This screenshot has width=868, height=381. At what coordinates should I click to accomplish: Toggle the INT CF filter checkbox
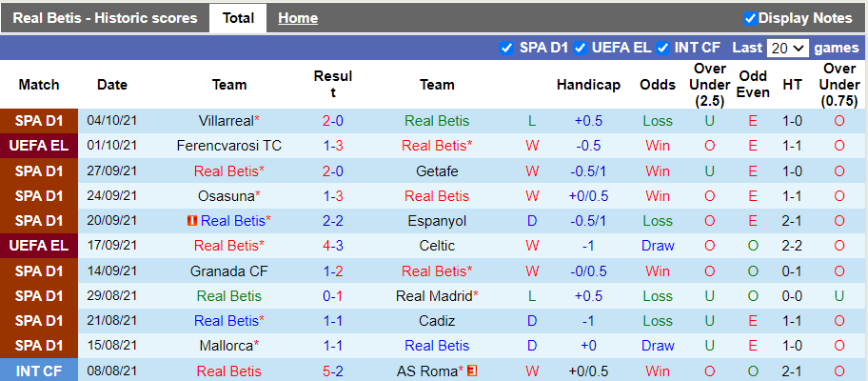(x=663, y=48)
